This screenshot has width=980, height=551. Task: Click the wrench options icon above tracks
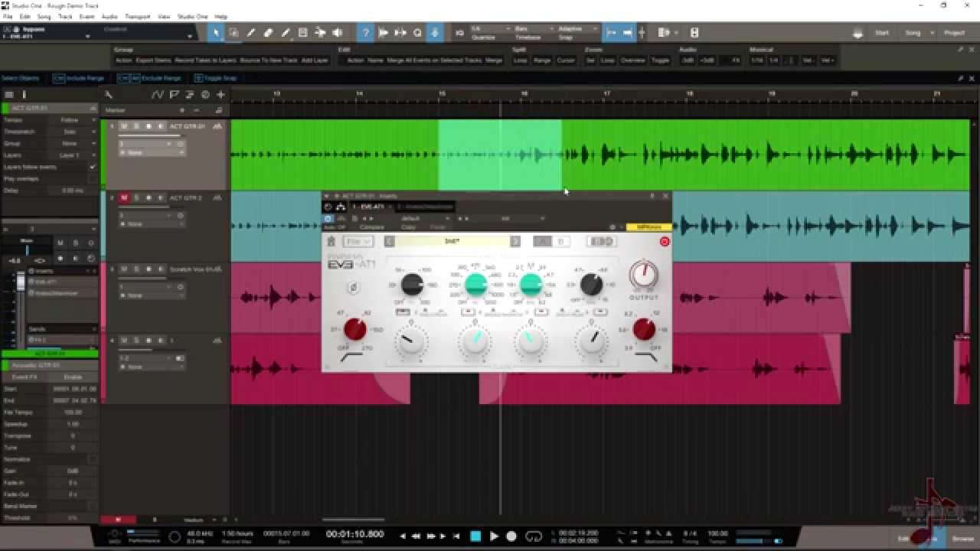[109, 95]
